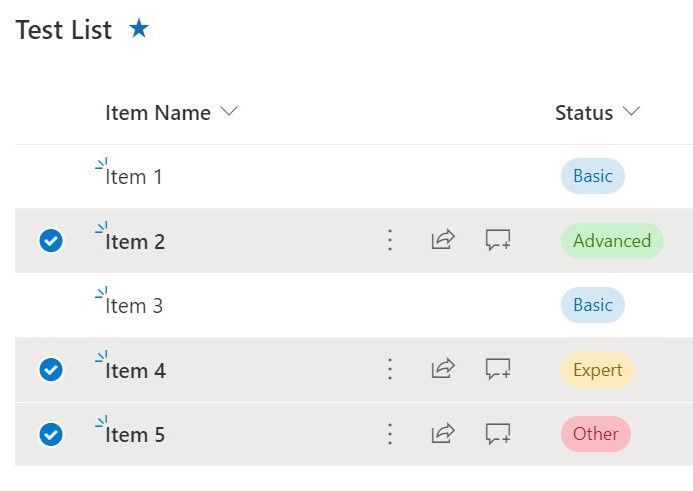The height and width of the screenshot is (491, 693).
Task: Click the yellow Expert status pill
Action: point(598,370)
